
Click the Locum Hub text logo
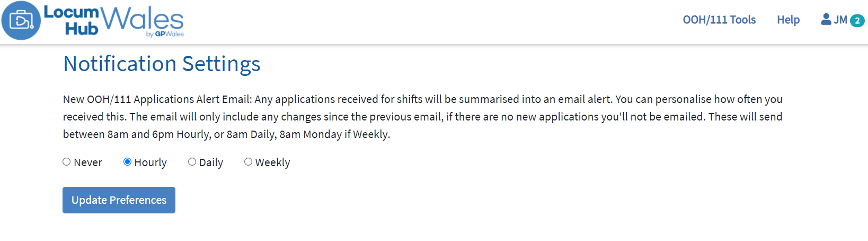click(x=72, y=20)
